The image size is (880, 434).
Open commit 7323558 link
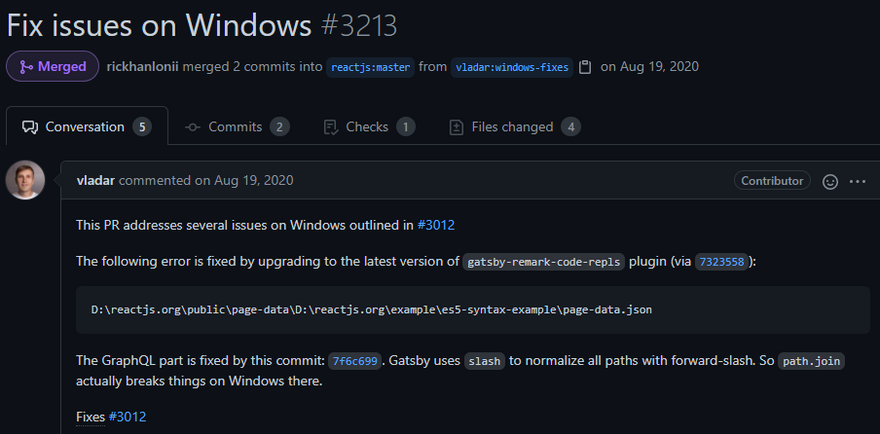click(722, 262)
